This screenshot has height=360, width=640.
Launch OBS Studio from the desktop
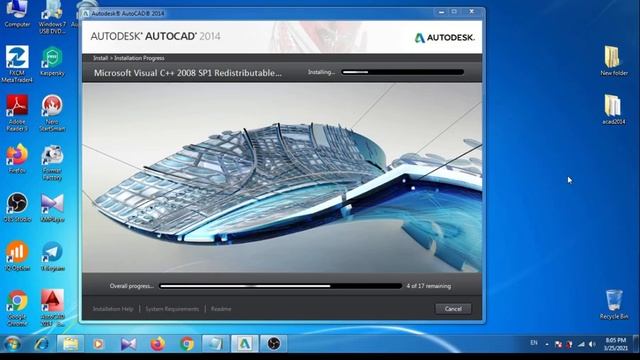click(x=17, y=208)
